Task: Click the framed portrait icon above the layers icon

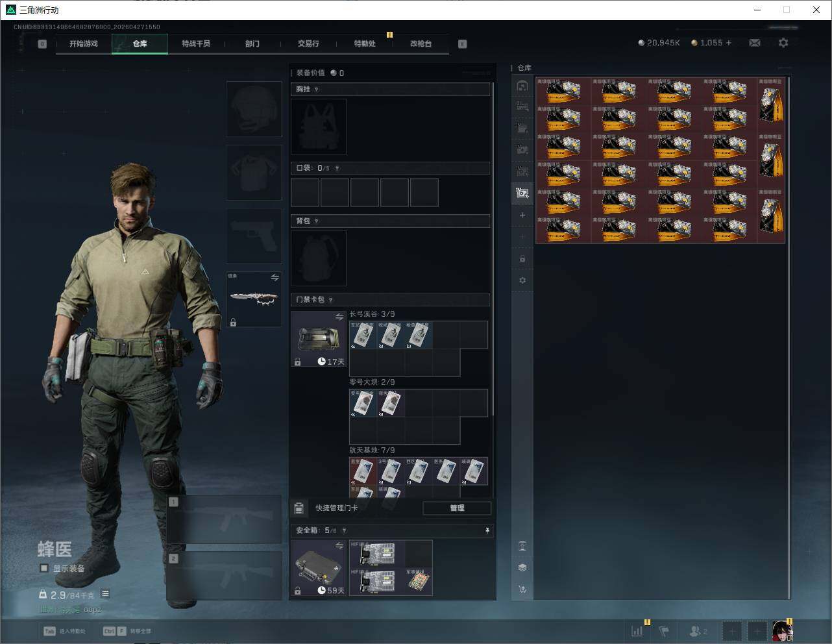Action: pyautogui.click(x=522, y=546)
